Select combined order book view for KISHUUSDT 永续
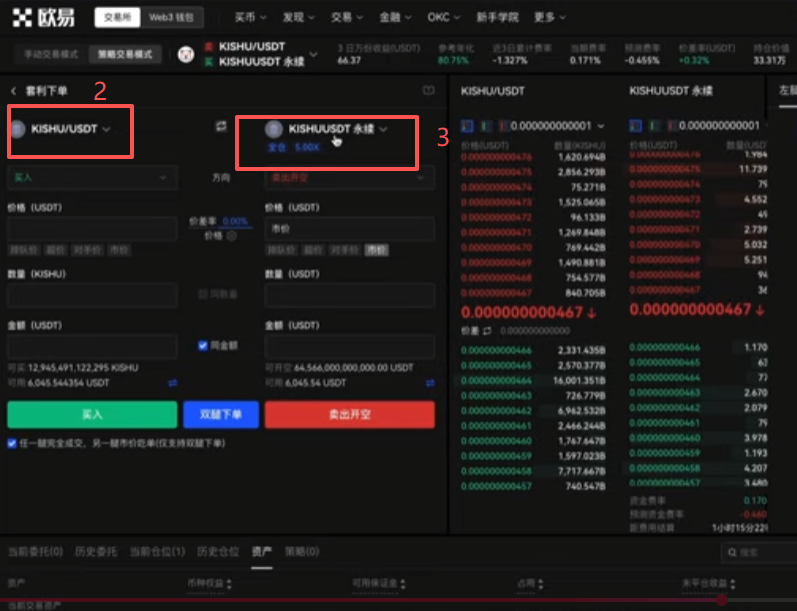The image size is (797, 611). tap(635, 126)
